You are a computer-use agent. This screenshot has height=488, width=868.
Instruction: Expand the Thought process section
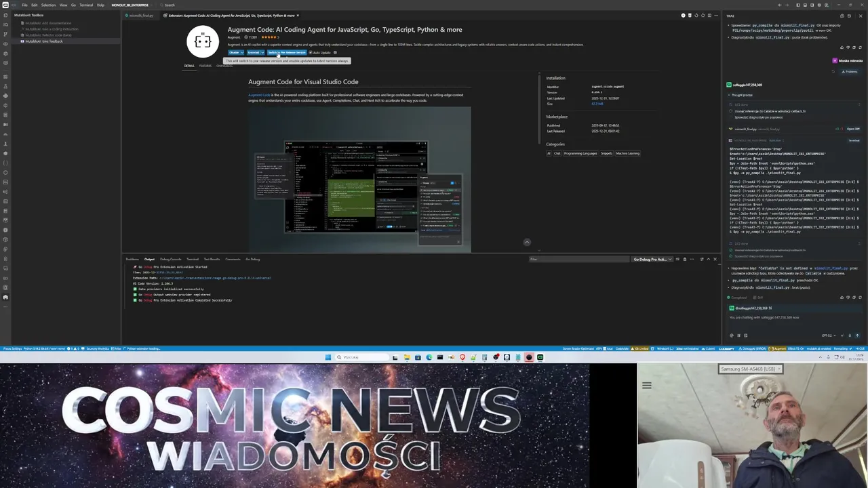click(x=741, y=95)
